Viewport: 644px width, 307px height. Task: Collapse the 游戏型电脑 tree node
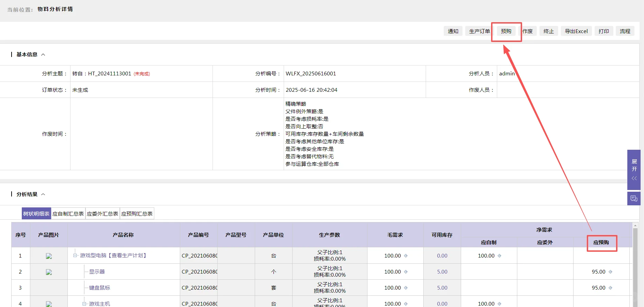pyautogui.click(x=76, y=255)
